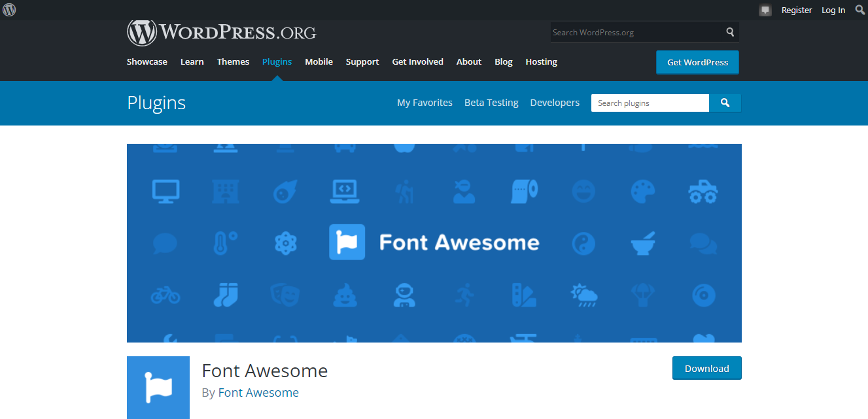Click the Font Awesome plugin title
The image size is (868, 419).
click(265, 371)
